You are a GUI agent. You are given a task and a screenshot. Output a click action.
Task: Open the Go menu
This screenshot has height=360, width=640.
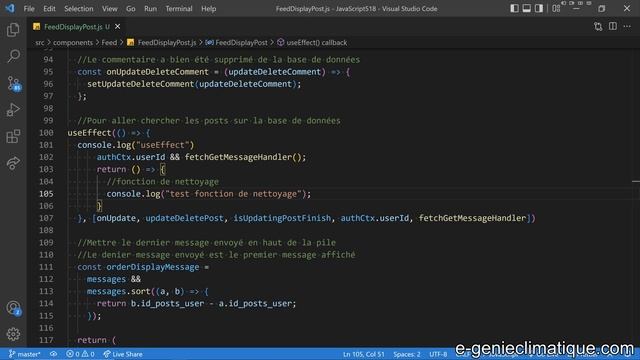point(131,9)
